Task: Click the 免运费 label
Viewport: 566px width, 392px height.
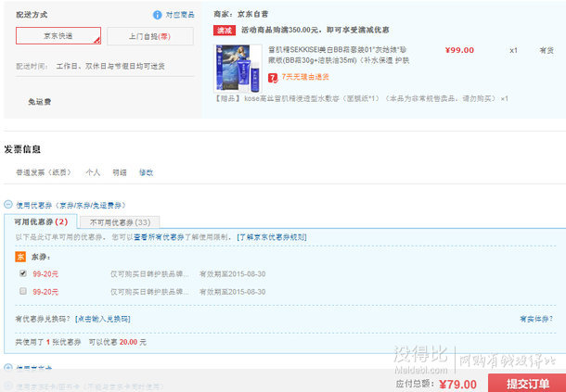Action: tap(39, 102)
